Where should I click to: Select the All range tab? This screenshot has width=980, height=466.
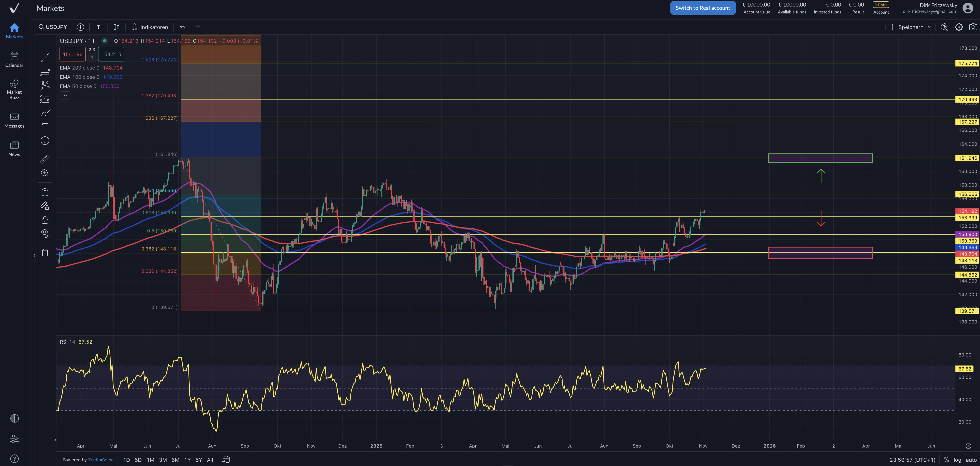tap(210, 459)
